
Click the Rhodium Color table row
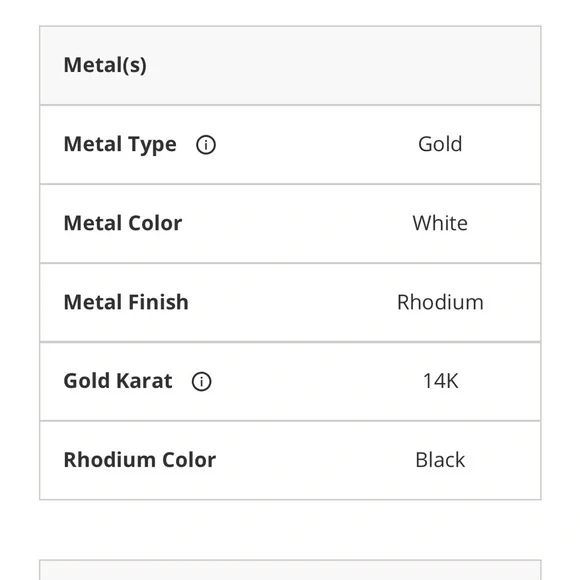[x=290, y=460]
